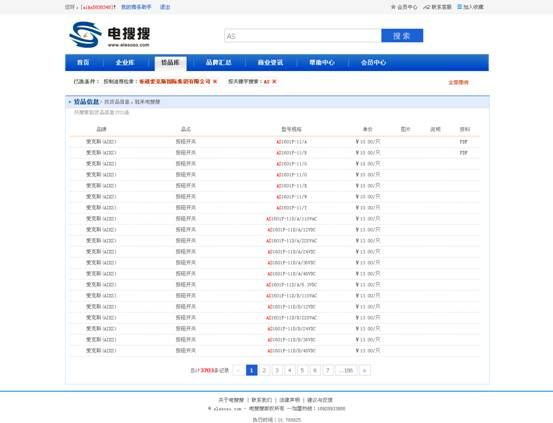Click the 型号规格 column header
Screen dimensions: 553x423
pos(291,129)
